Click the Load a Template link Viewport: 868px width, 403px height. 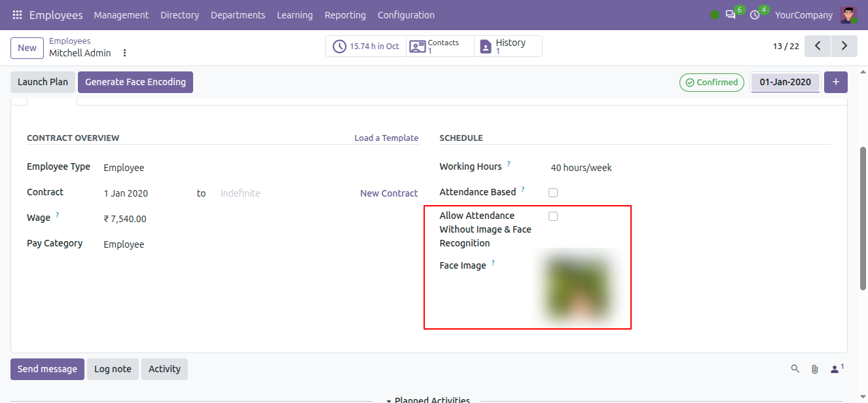click(386, 138)
